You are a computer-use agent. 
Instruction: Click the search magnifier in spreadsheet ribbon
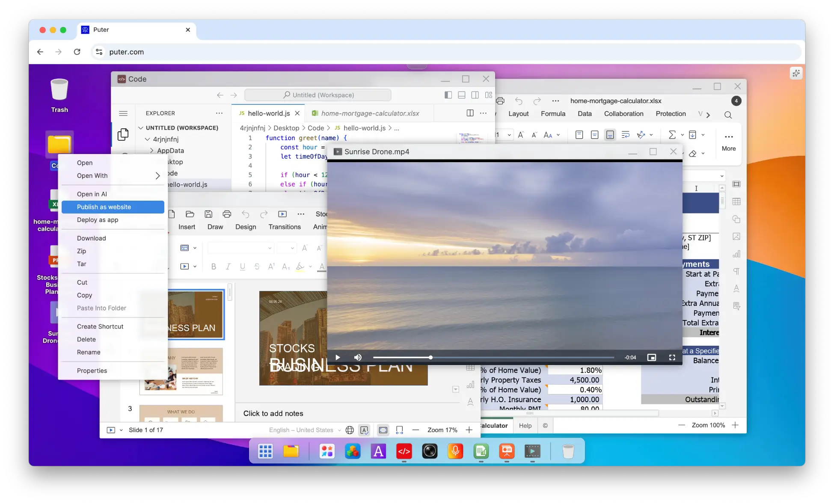728,115
